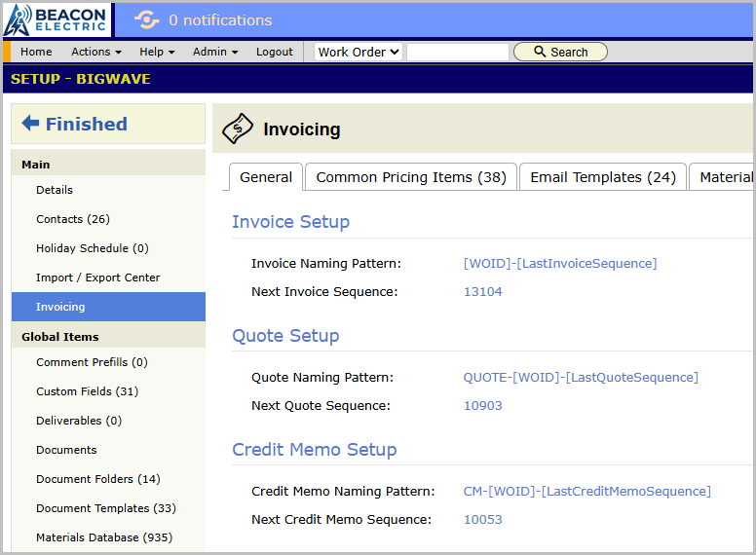Click the back arrow beside Finished

pyautogui.click(x=30, y=124)
